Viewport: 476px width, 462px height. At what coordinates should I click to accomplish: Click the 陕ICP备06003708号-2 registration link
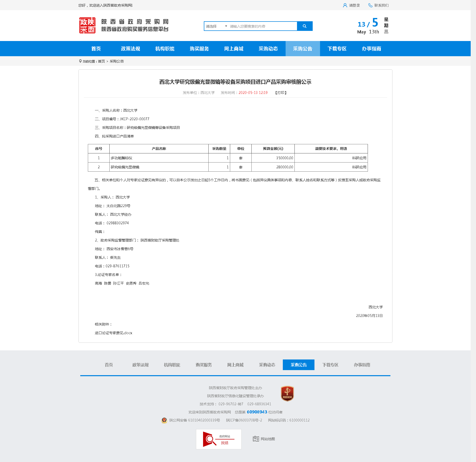tap(244, 420)
